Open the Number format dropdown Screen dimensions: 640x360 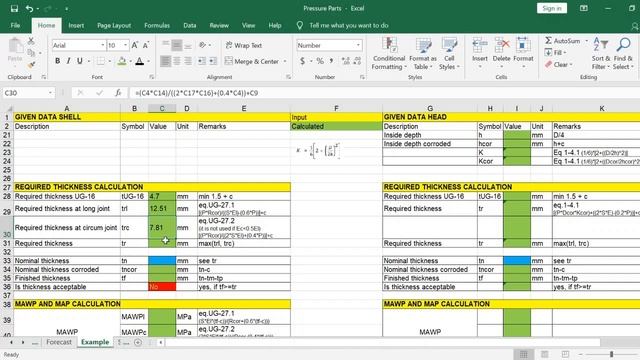[358, 45]
